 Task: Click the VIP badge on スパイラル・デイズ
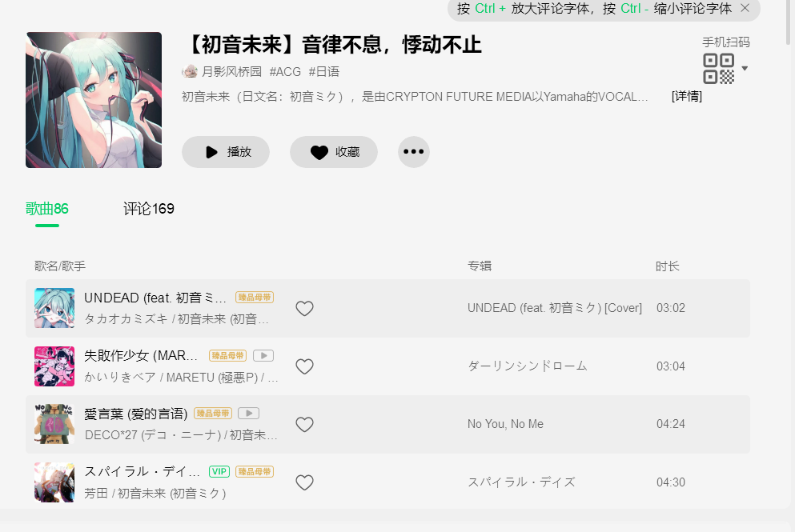point(219,472)
